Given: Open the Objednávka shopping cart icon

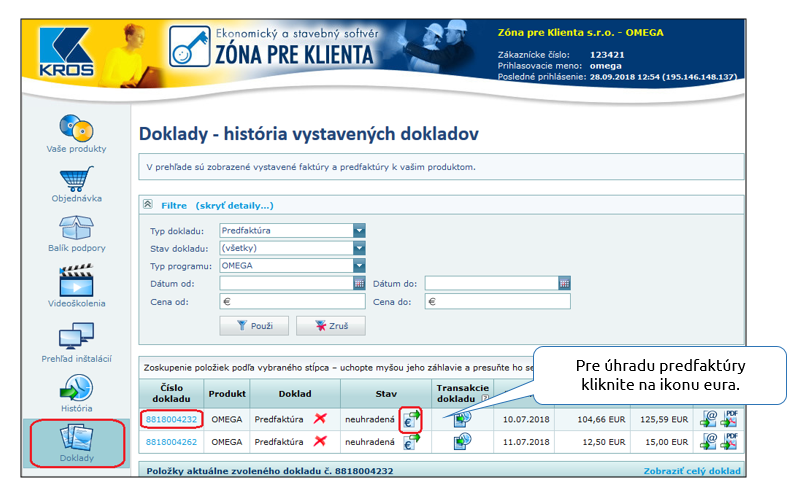Looking at the screenshot, I should [x=76, y=178].
